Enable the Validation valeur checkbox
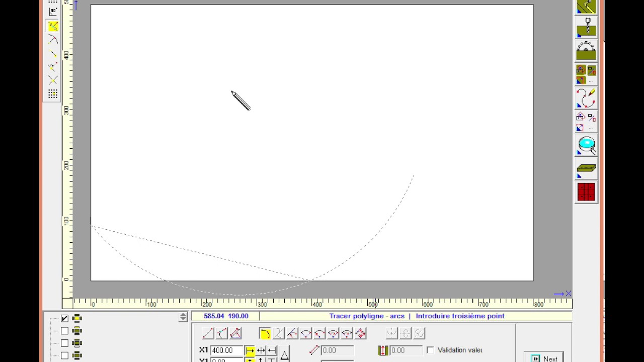The image size is (644, 362). click(x=430, y=350)
